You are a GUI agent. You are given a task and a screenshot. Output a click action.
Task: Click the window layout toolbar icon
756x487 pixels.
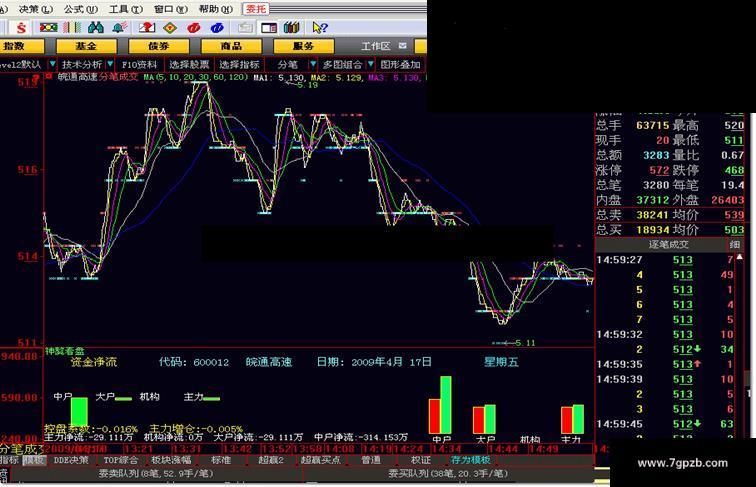269,28
